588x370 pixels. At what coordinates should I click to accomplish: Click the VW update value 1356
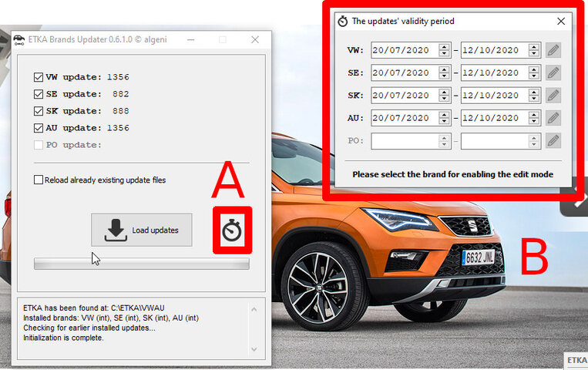click(x=118, y=77)
